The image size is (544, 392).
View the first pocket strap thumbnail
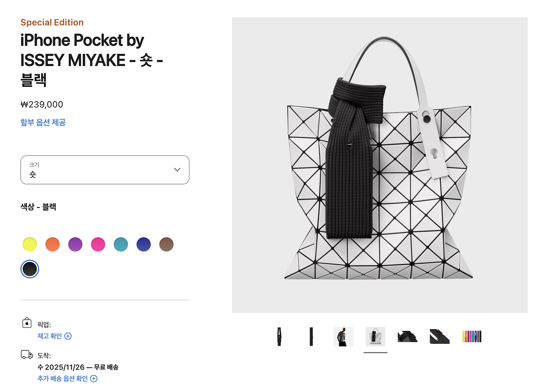point(279,336)
